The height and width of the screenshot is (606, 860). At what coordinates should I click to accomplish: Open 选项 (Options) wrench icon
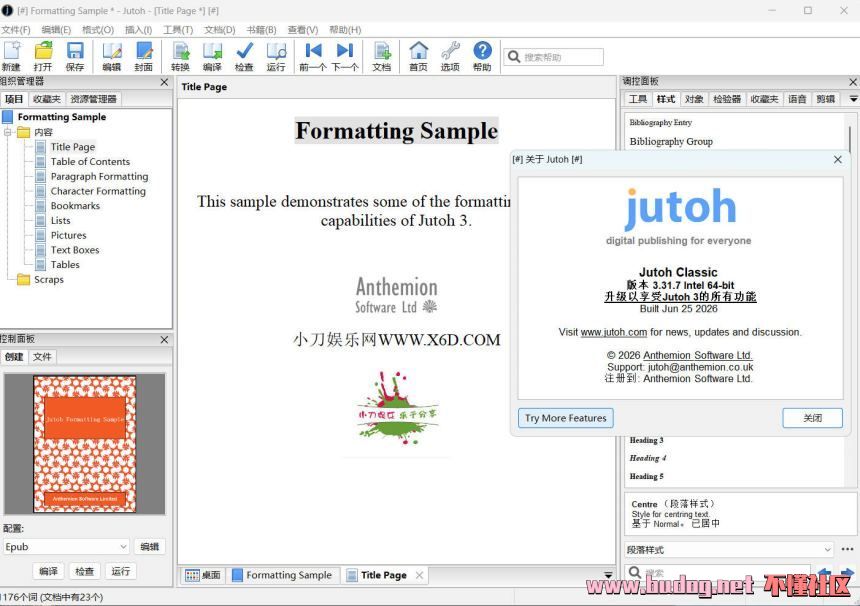(450, 56)
